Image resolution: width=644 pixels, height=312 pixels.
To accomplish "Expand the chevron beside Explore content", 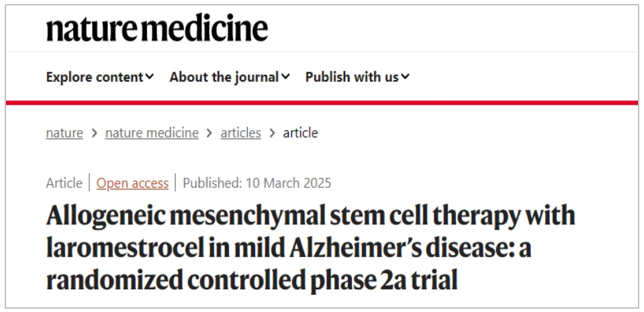I will tap(149, 77).
